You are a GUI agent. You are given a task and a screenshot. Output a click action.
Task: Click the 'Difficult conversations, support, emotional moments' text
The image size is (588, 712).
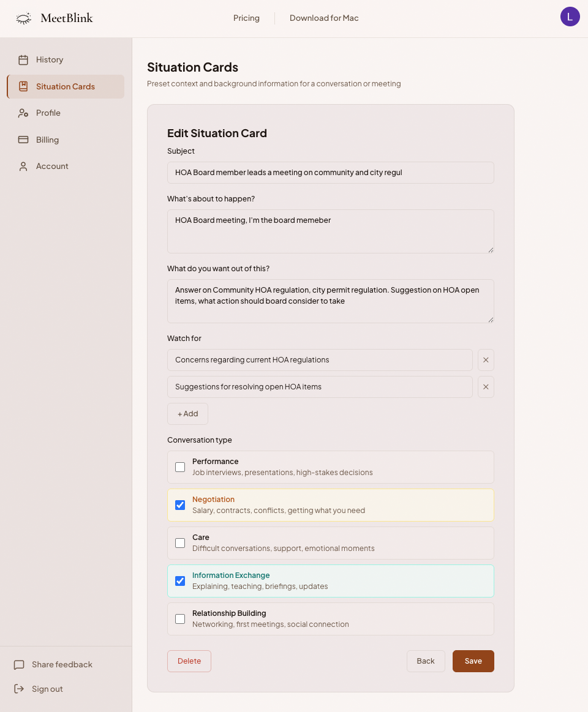coord(283,549)
